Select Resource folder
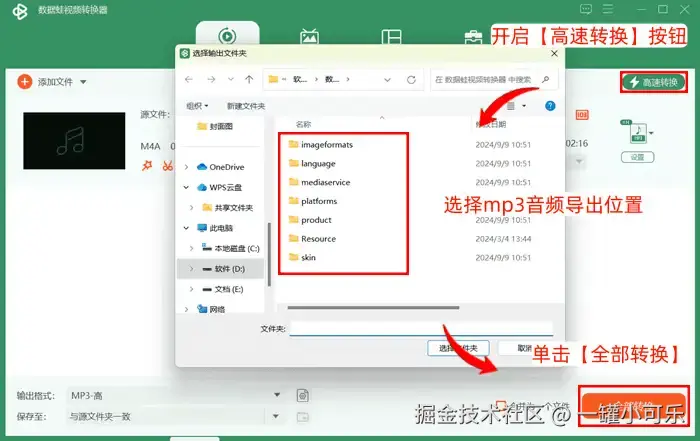This screenshot has height=441, width=700. (x=318, y=238)
